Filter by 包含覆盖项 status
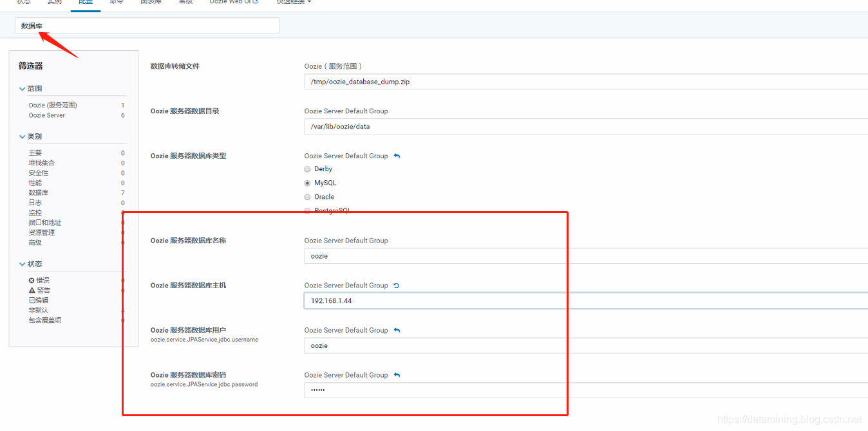868x431 pixels. [45, 320]
